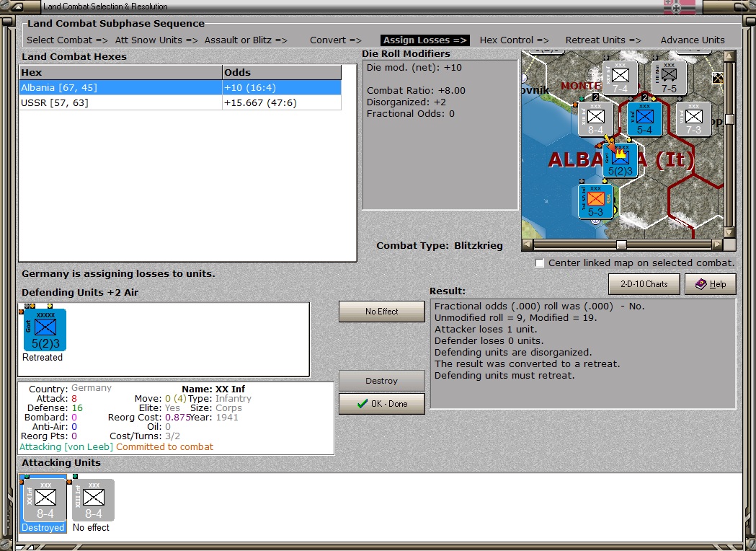This screenshot has height=551, width=756.
Task: Toggle Center linked map on selected combat
Action: [x=540, y=263]
